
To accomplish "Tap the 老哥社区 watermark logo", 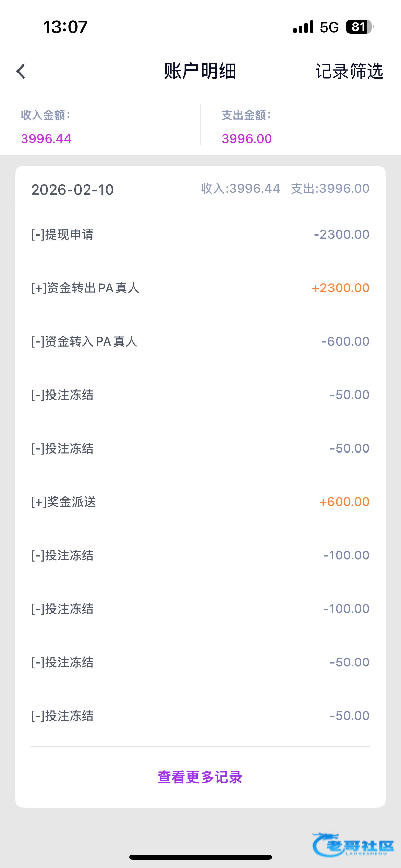I will (353, 845).
